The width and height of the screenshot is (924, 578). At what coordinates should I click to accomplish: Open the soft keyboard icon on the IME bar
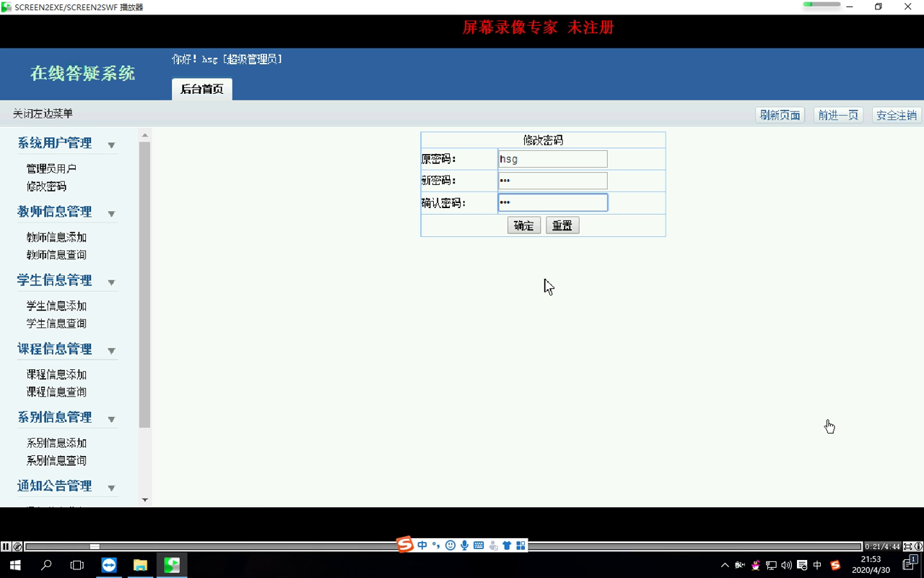coord(479,545)
